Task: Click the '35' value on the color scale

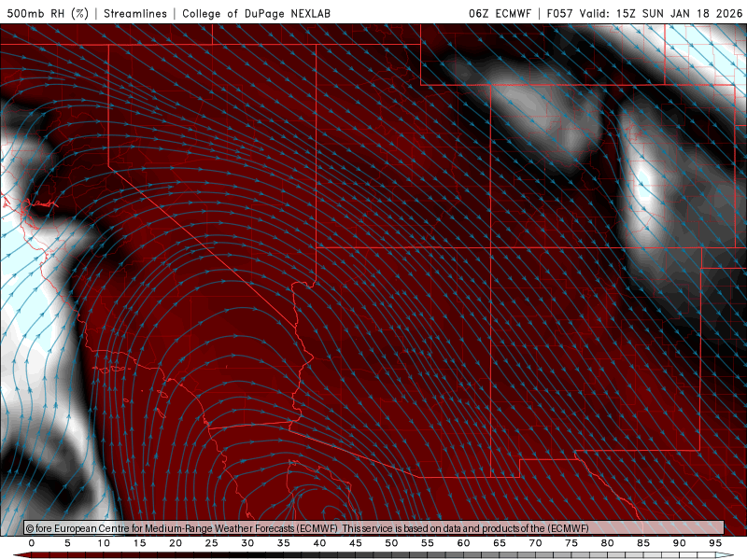Action: (x=284, y=543)
